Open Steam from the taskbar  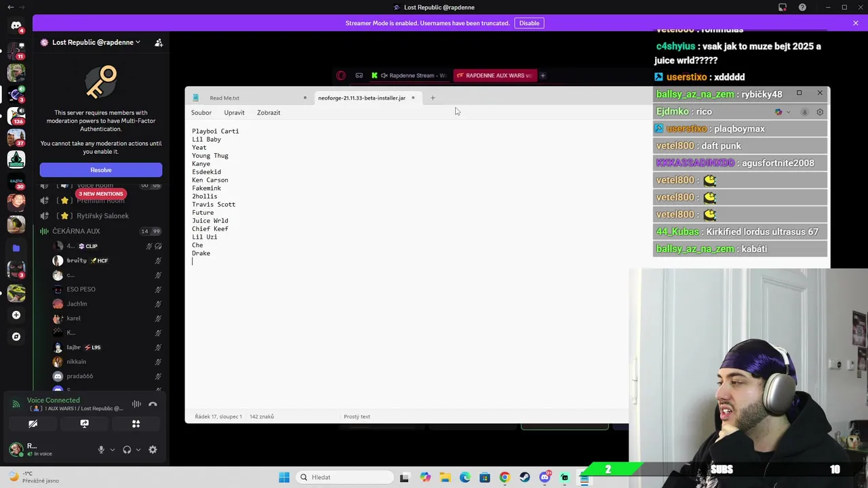(525, 477)
